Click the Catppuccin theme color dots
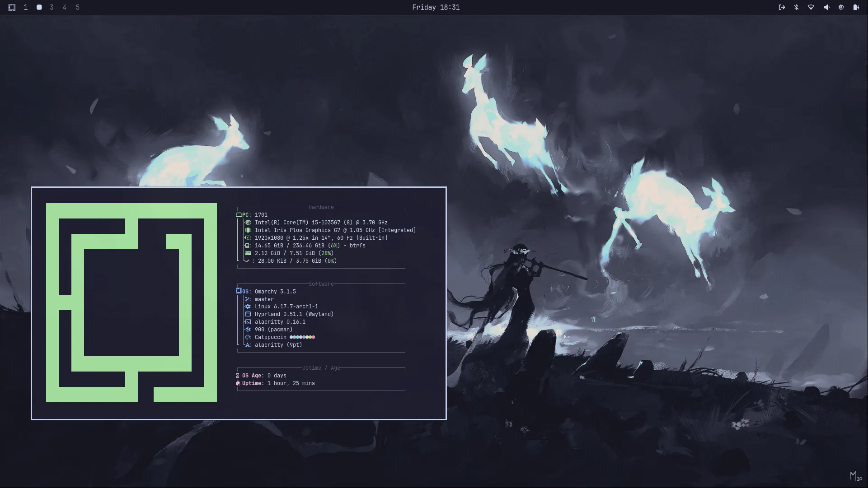 (x=302, y=337)
